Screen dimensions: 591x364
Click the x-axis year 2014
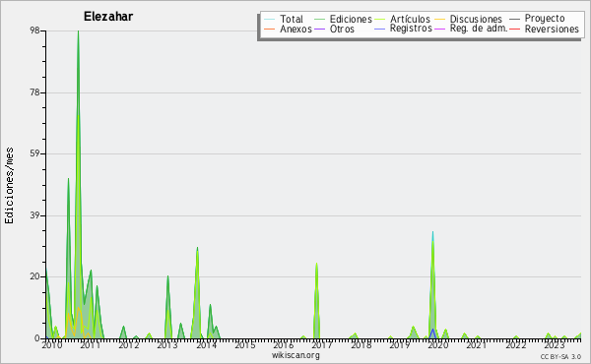(x=206, y=344)
